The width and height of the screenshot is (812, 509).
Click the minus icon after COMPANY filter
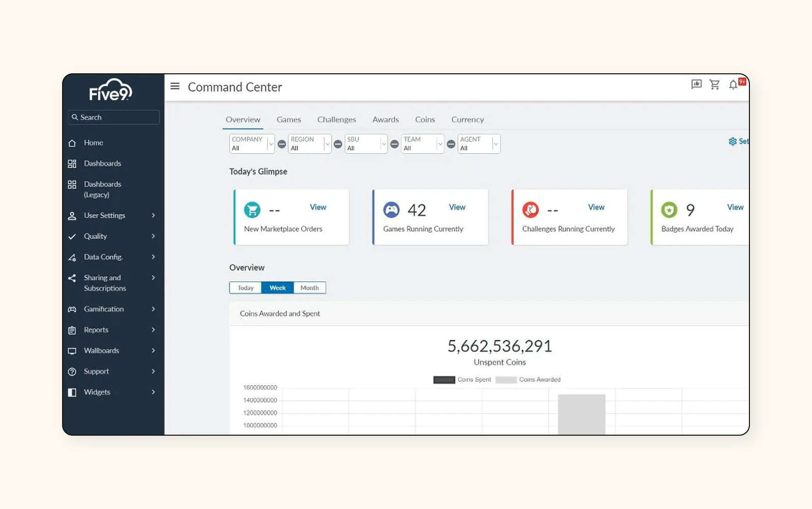tap(281, 144)
